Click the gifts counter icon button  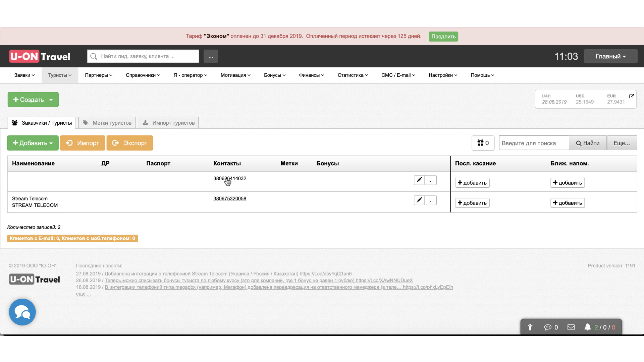483,143
